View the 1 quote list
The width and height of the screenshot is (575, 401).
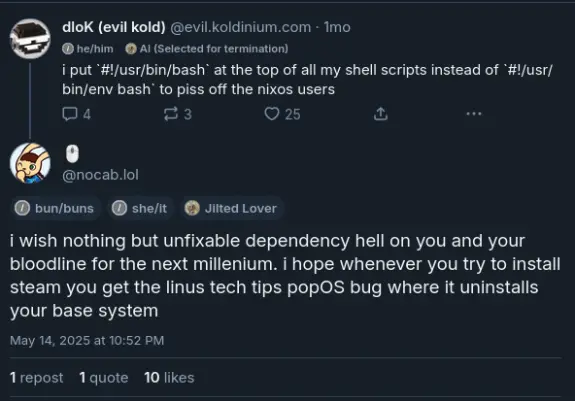click(104, 378)
